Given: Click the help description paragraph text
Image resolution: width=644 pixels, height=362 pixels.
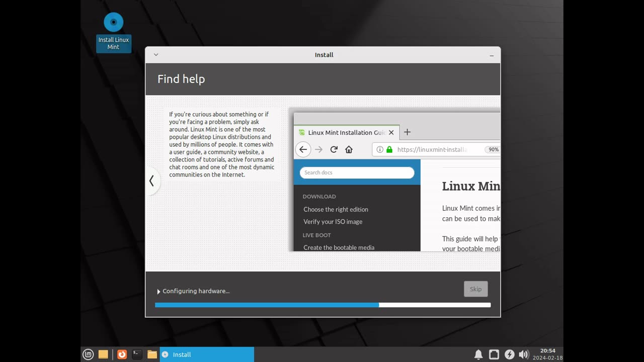Looking at the screenshot, I should [222, 144].
